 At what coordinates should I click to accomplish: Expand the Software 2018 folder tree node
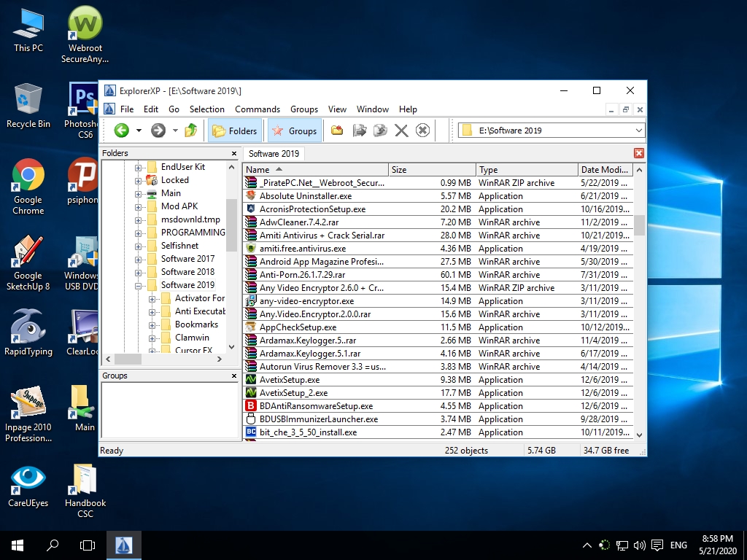tap(139, 271)
